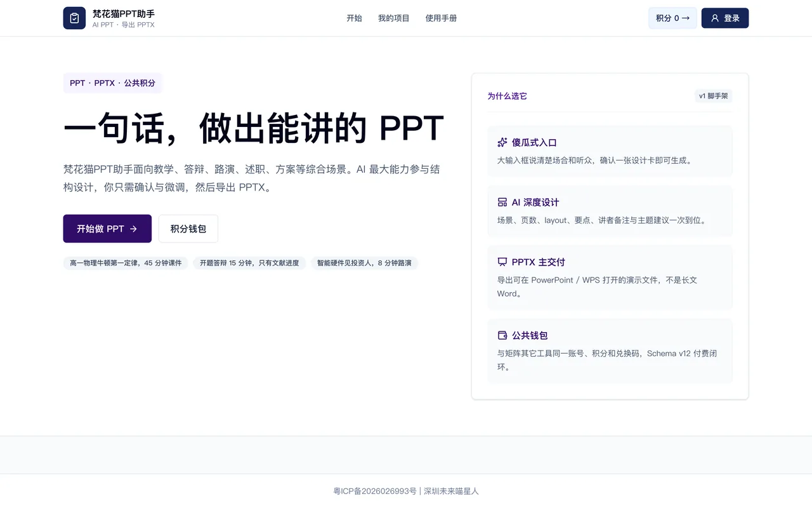Open the 积分钱包 button

point(188,229)
